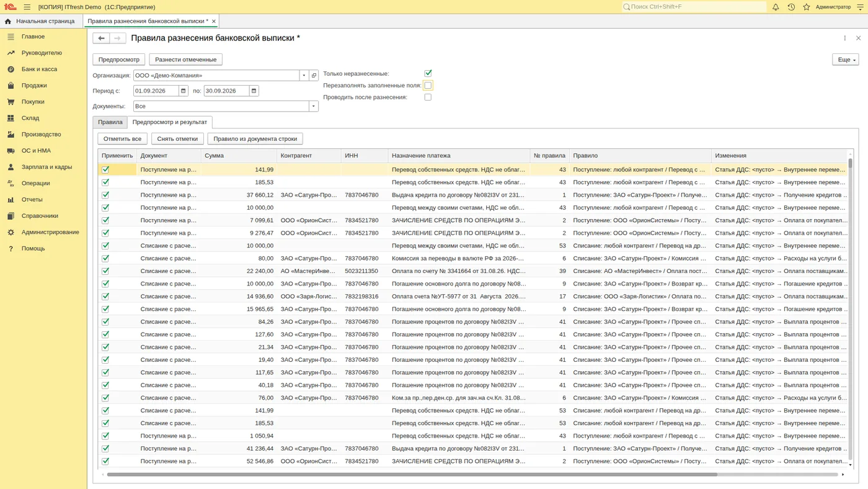Open the Еще dropdown menu
Image resolution: width=868 pixels, height=489 pixels.
[845, 60]
